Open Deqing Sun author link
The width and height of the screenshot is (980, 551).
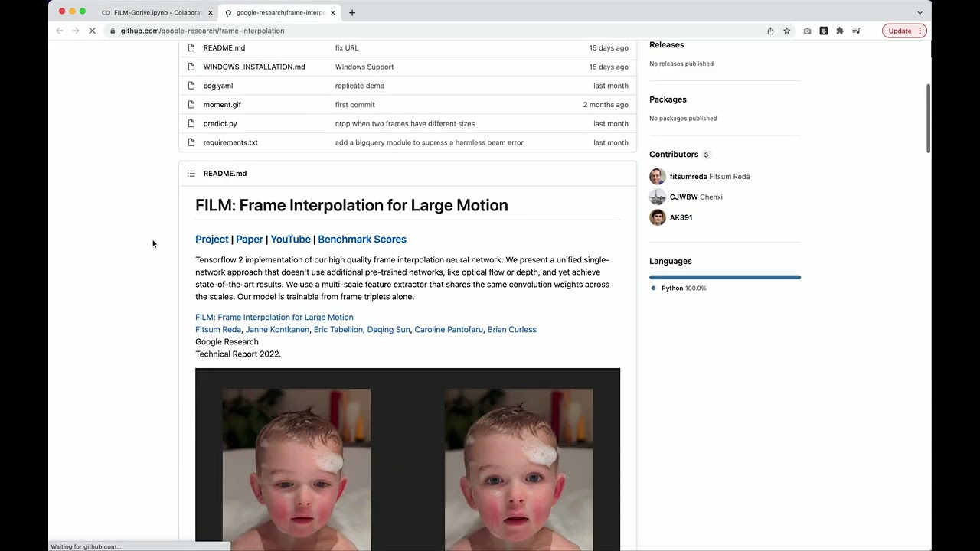click(x=389, y=329)
